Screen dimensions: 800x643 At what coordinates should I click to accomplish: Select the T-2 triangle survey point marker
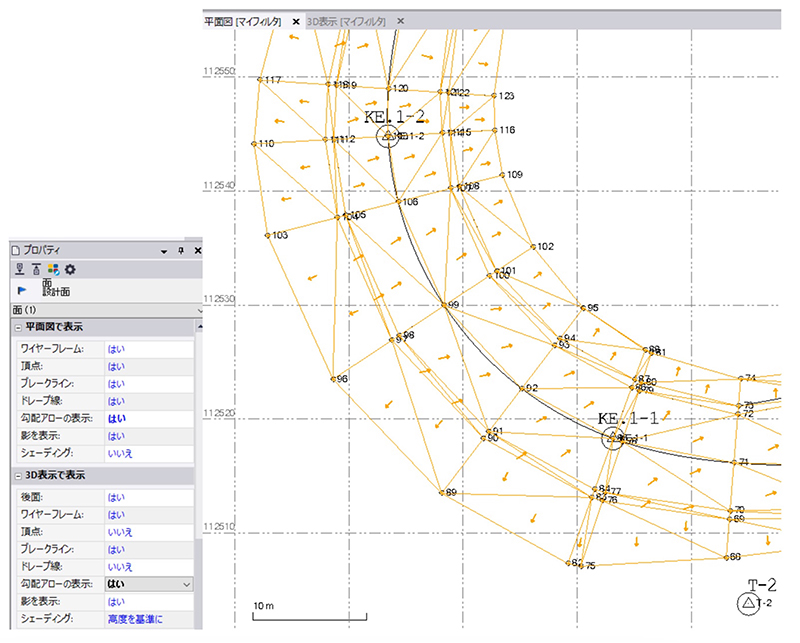pyautogui.click(x=746, y=603)
